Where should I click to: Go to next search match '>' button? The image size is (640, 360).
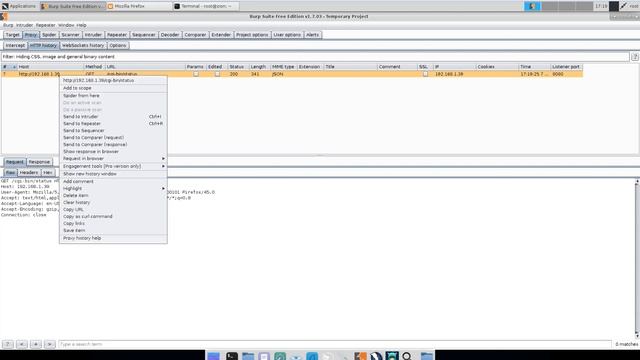(x=49, y=344)
